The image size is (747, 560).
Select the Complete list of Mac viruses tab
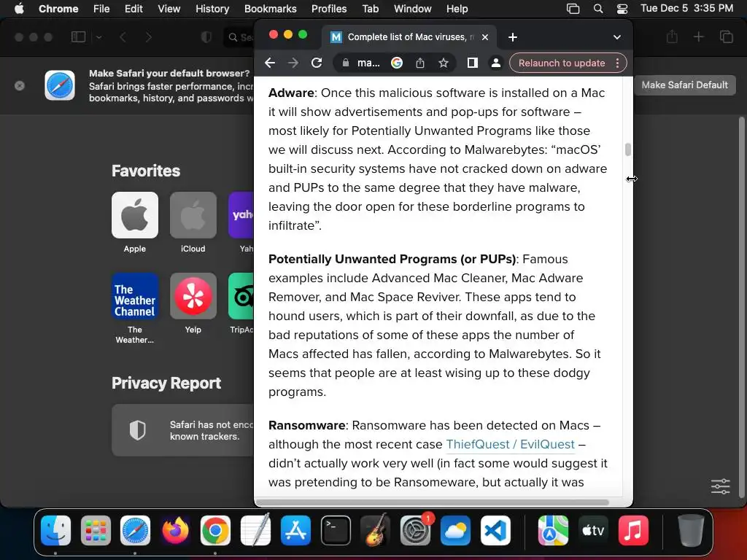(410, 37)
